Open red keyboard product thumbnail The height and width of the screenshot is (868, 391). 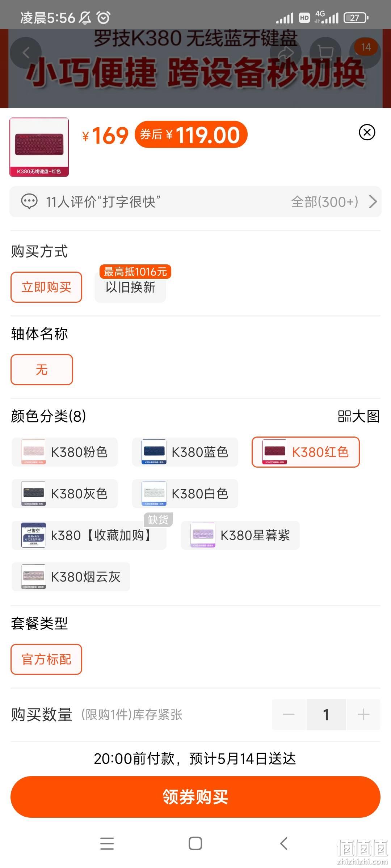click(39, 147)
